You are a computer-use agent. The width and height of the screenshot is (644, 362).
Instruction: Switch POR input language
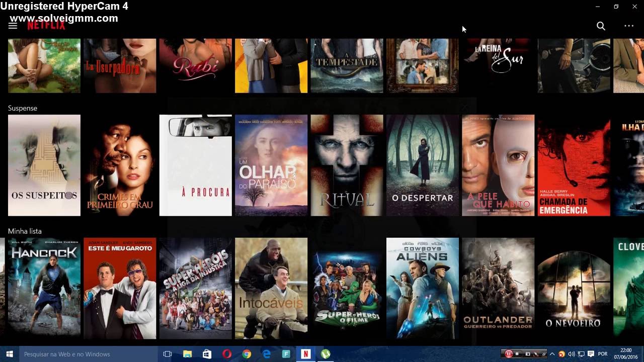coord(603,354)
